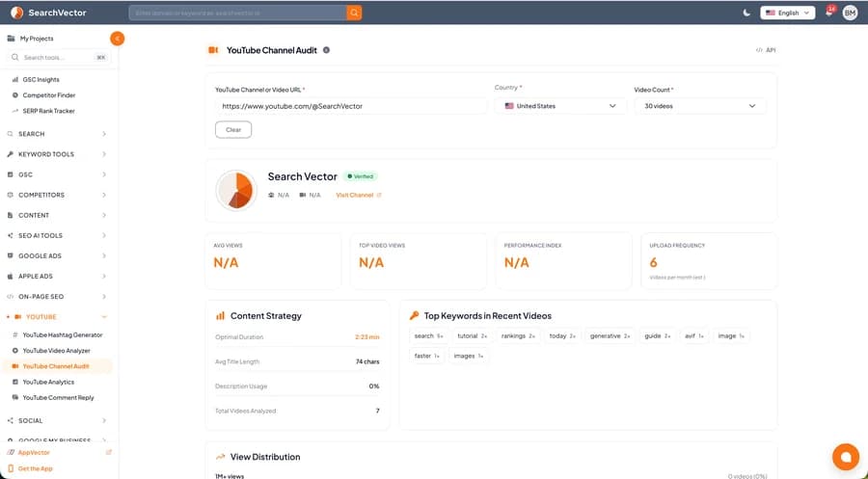Expand the SEARCH section
This screenshot has width=868, height=479.
pos(57,134)
